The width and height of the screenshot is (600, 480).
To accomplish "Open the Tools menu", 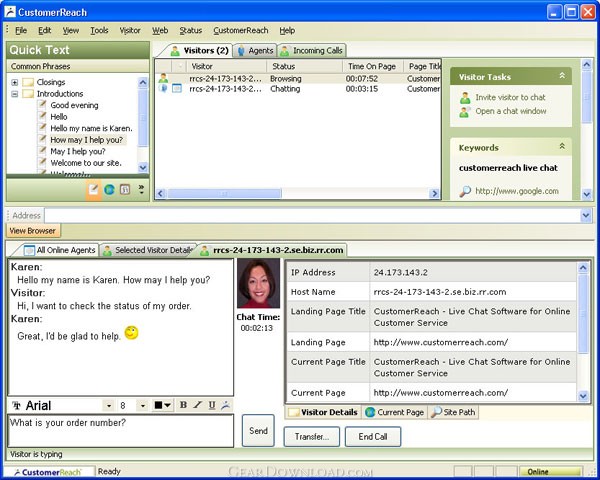I will click(99, 31).
